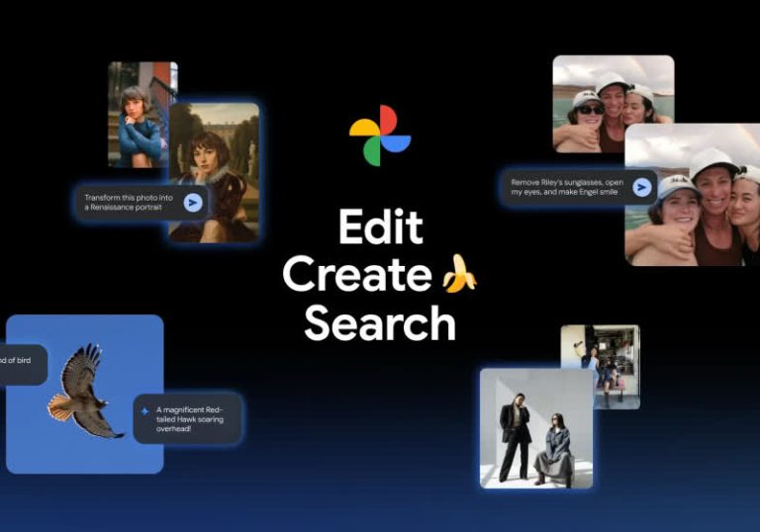The width and height of the screenshot is (760, 532).
Task: Open the red-tailed hawk photo
Action: [85, 394]
